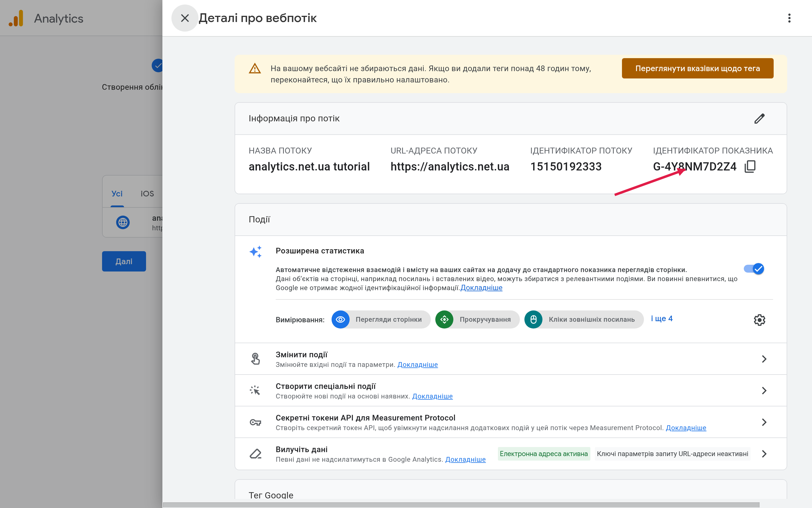
Task: Click the modify events touch icon
Action: point(255,359)
